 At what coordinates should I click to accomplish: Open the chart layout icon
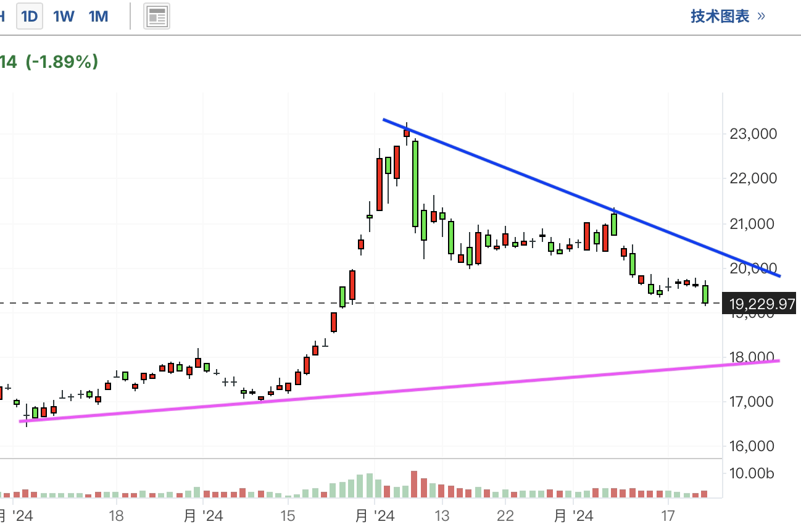point(157,17)
